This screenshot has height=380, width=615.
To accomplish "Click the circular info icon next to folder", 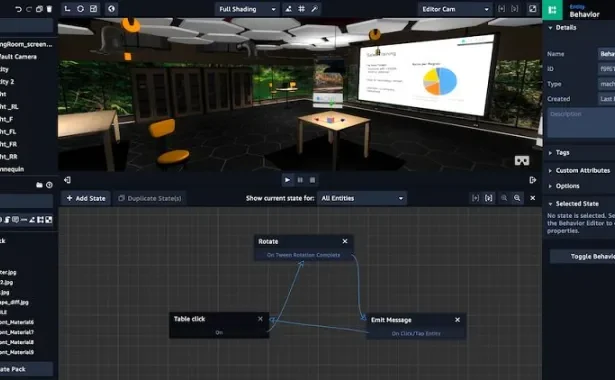I will tap(49, 185).
